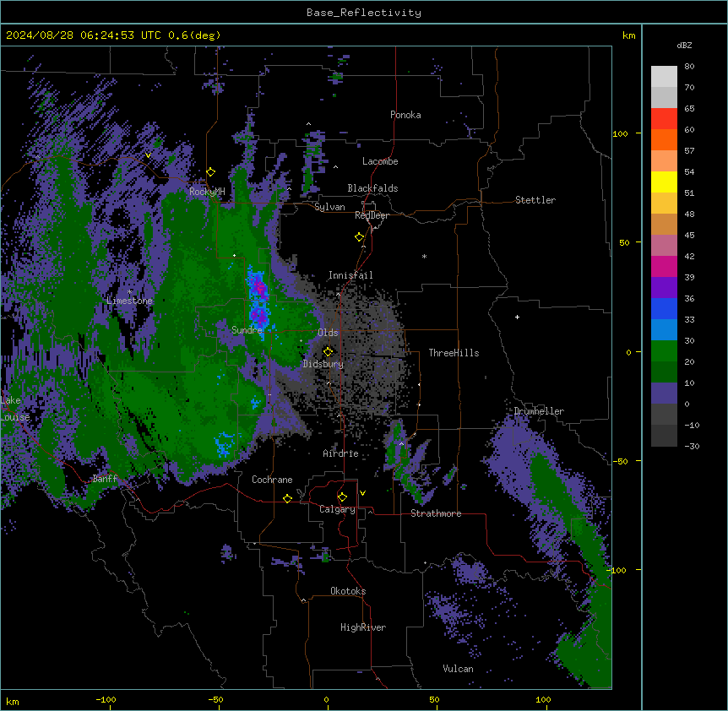Screen dimensions: 728x711
Task: Click the Sundre town label
Action: click(247, 330)
